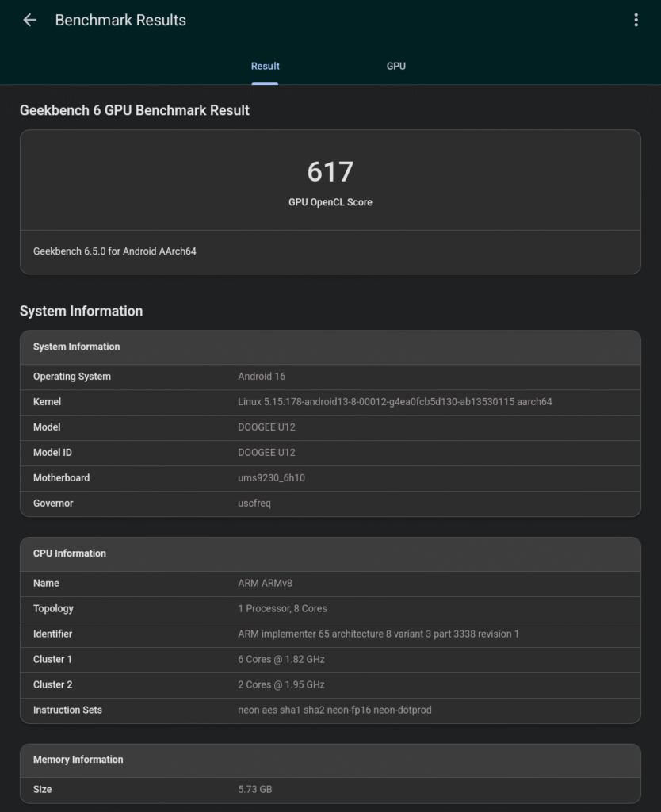Tap the 617 GPU OpenCL score
Image resolution: width=661 pixels, height=812 pixels.
330,172
